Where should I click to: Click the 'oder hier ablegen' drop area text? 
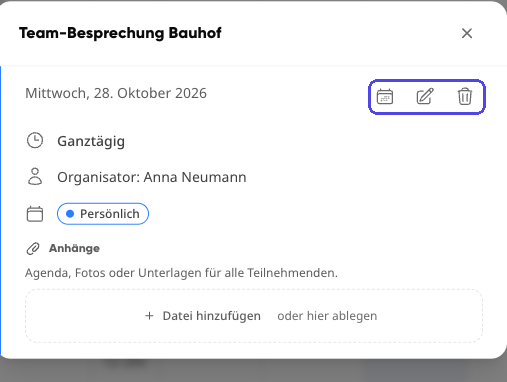327,316
